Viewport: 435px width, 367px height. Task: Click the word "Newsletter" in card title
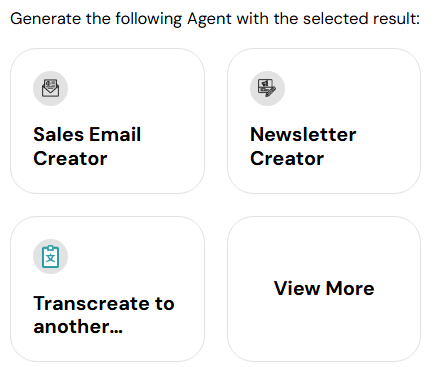coord(303,135)
